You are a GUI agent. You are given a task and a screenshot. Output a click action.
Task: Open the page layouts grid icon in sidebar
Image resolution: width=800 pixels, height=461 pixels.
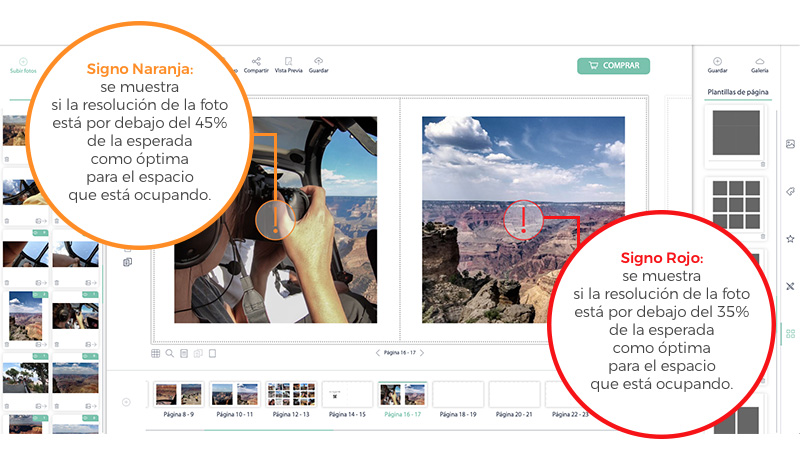point(790,334)
